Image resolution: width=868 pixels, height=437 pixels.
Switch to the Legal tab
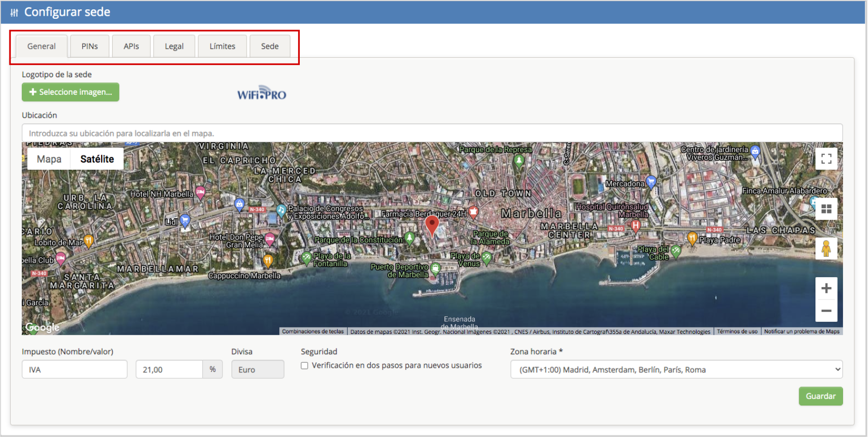(174, 46)
